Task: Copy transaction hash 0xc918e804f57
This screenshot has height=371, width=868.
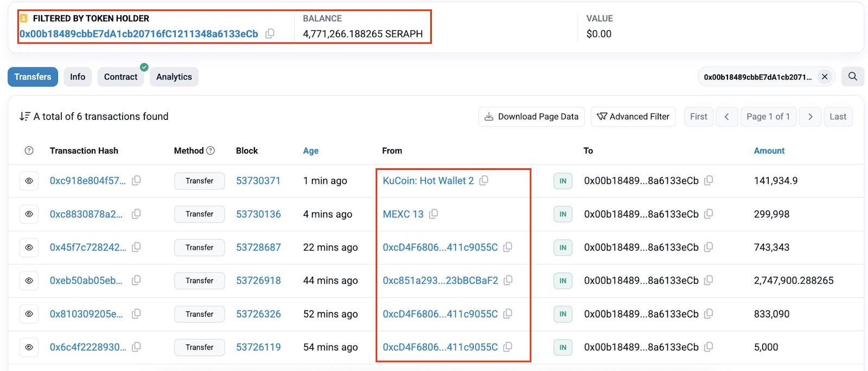Action: point(136,181)
